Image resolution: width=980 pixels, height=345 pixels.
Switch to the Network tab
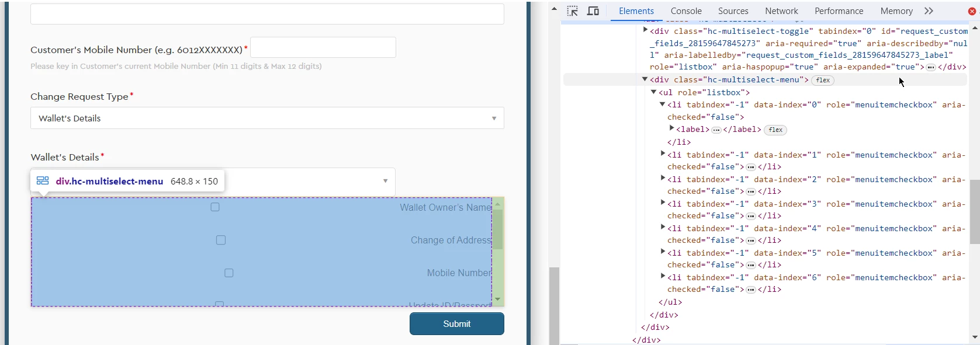pos(781,11)
